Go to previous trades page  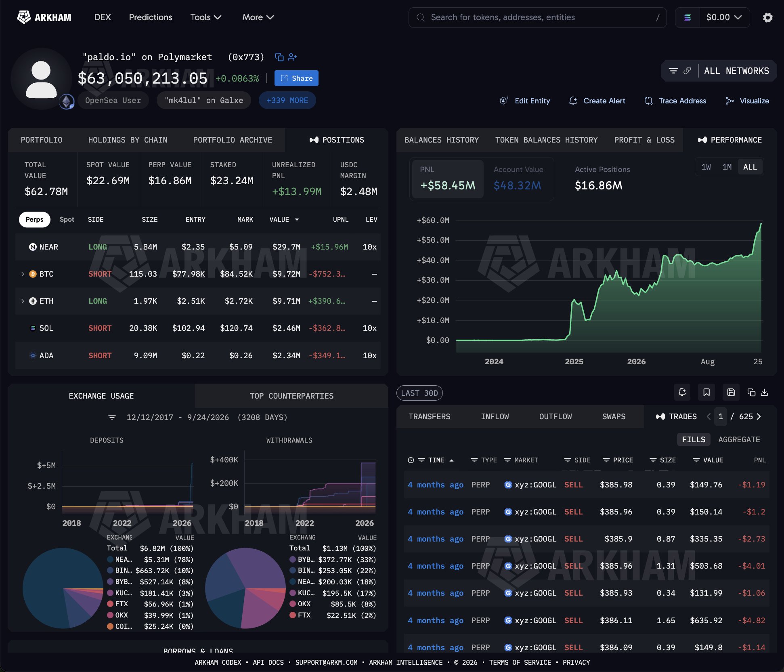tap(709, 416)
